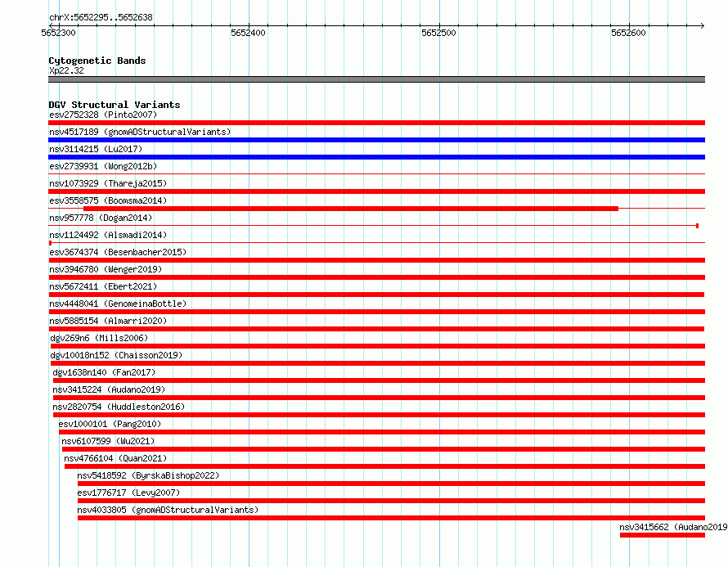Open dgv10018n152 (Chaisson2019) variant
The image size is (728, 567).
pos(116,355)
